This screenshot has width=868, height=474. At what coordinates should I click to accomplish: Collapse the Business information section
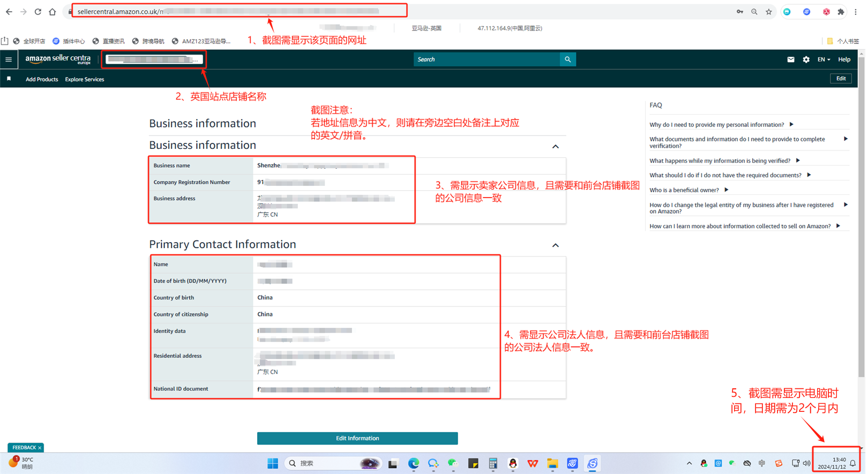[555, 146]
